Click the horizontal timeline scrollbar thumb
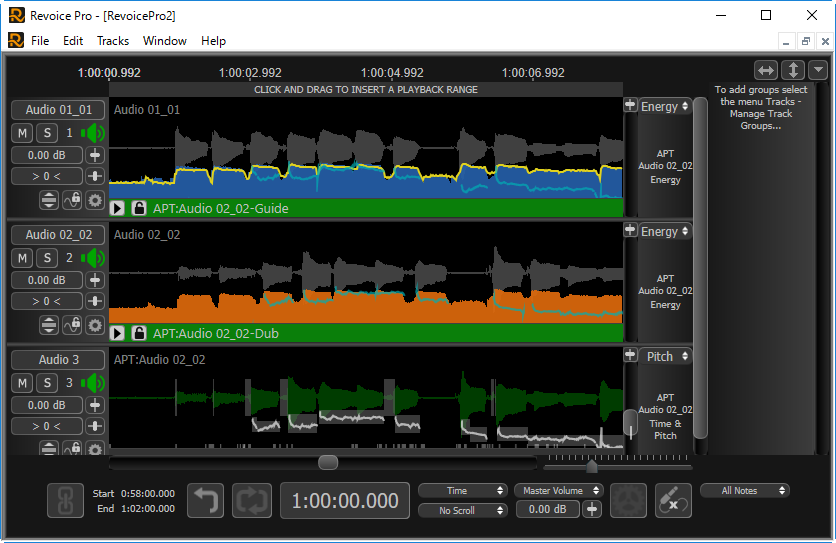The height and width of the screenshot is (543, 836). [328, 462]
